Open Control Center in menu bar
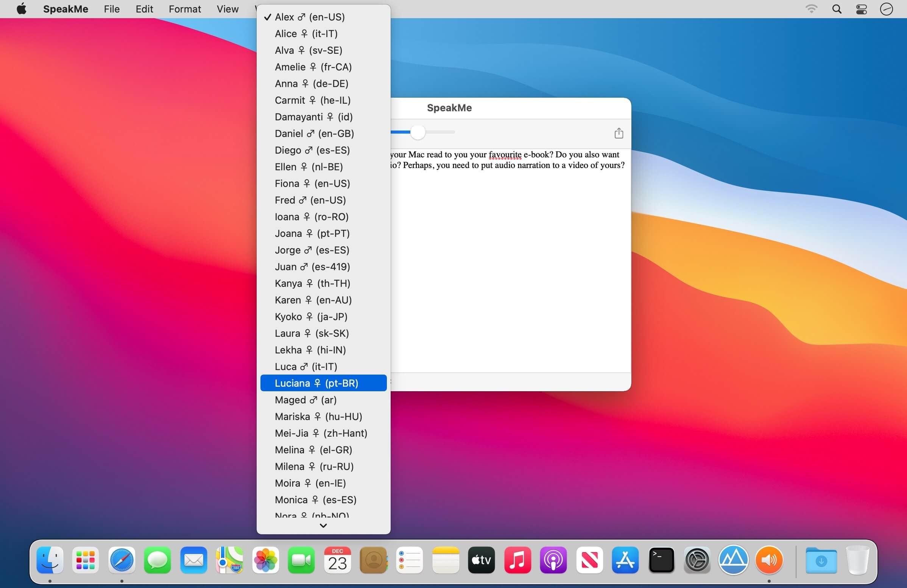The height and width of the screenshot is (588, 907). [x=861, y=9]
